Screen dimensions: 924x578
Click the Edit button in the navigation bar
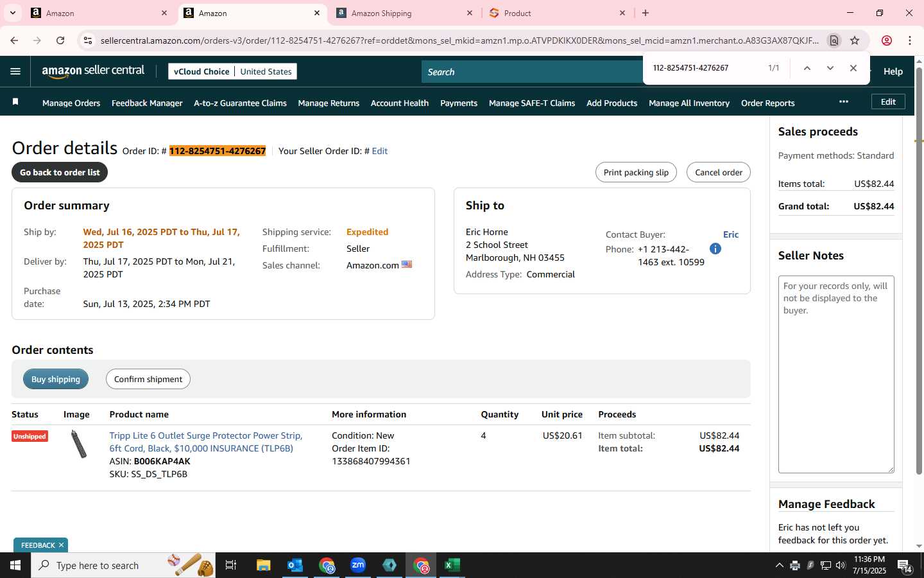click(888, 101)
